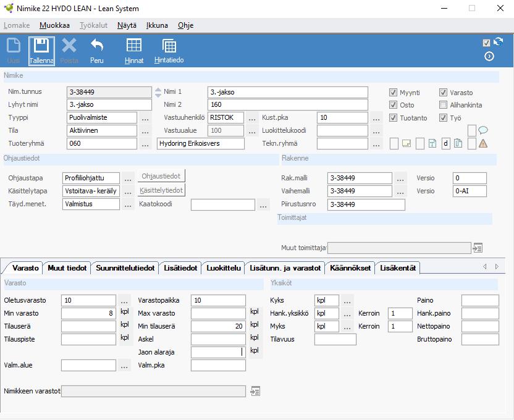Click the warning triangle icon
Screen dimensions: 514x420
coord(483,143)
